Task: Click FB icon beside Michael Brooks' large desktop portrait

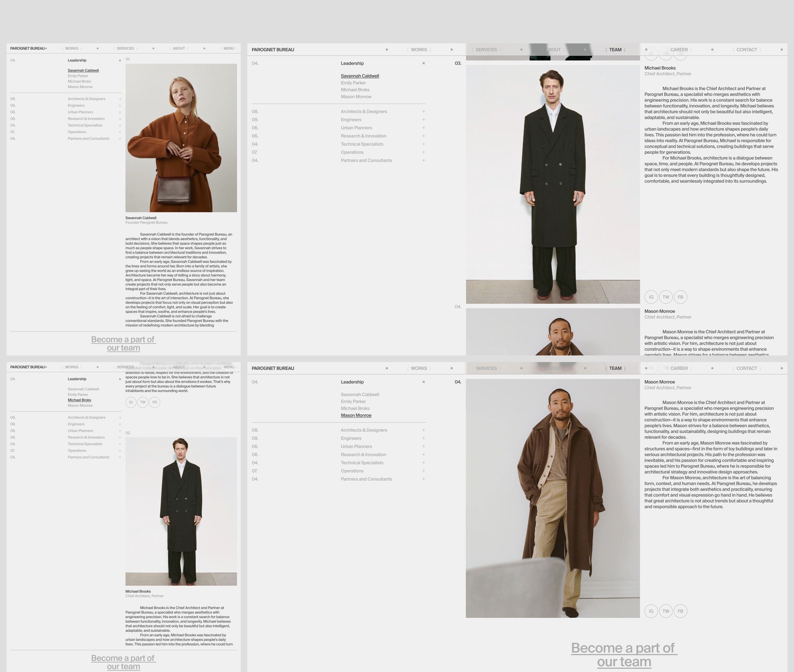Action: (x=680, y=297)
